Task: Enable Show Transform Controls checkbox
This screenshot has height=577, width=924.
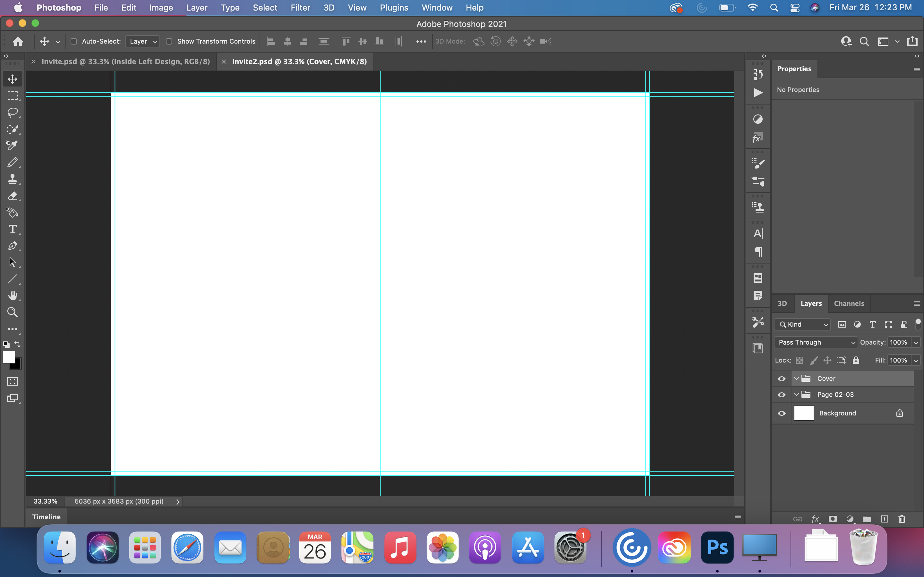Action: (x=169, y=41)
